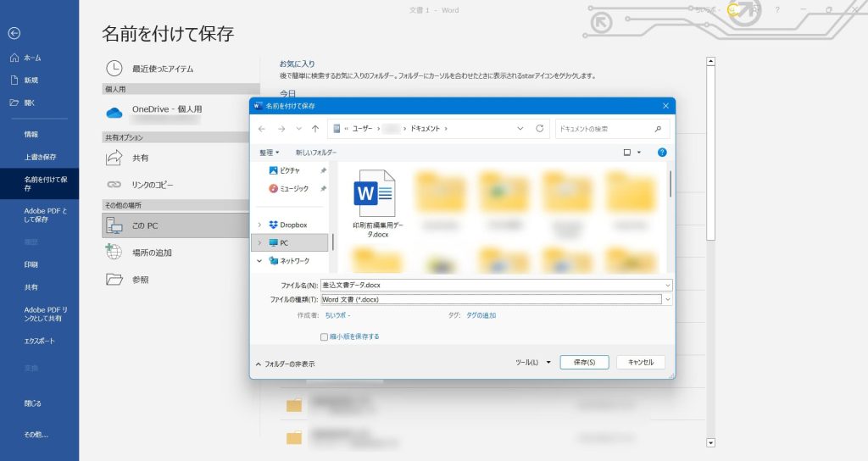Go forward in the save dialog
The image size is (868, 461).
click(x=281, y=129)
